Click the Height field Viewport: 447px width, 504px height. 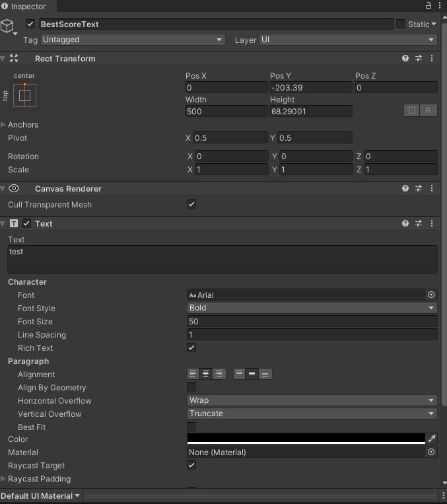coord(311,111)
